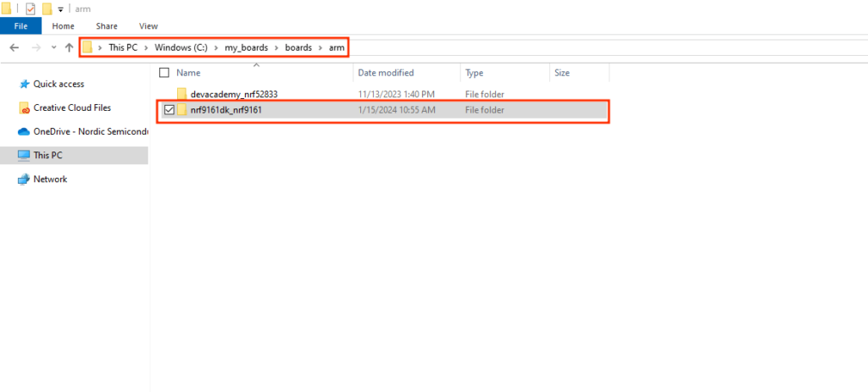Switch to the View ribbon tab
868x392 pixels.
click(148, 26)
